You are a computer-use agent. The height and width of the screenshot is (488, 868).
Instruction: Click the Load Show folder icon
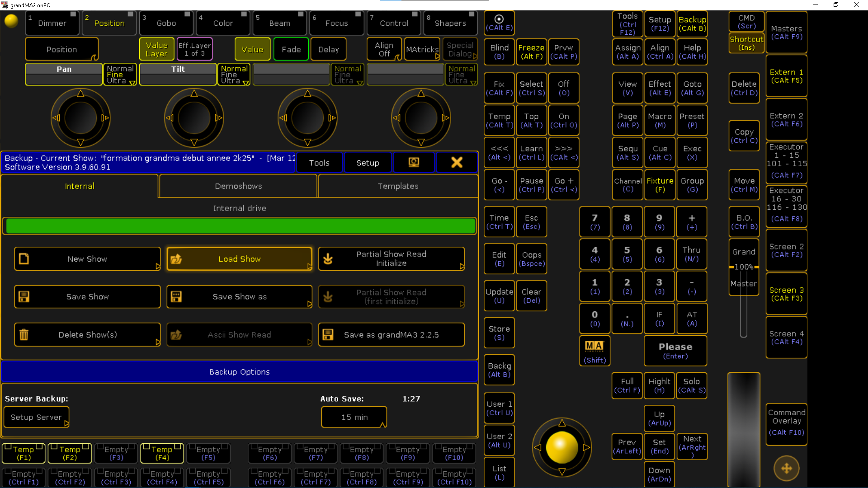pos(176,259)
